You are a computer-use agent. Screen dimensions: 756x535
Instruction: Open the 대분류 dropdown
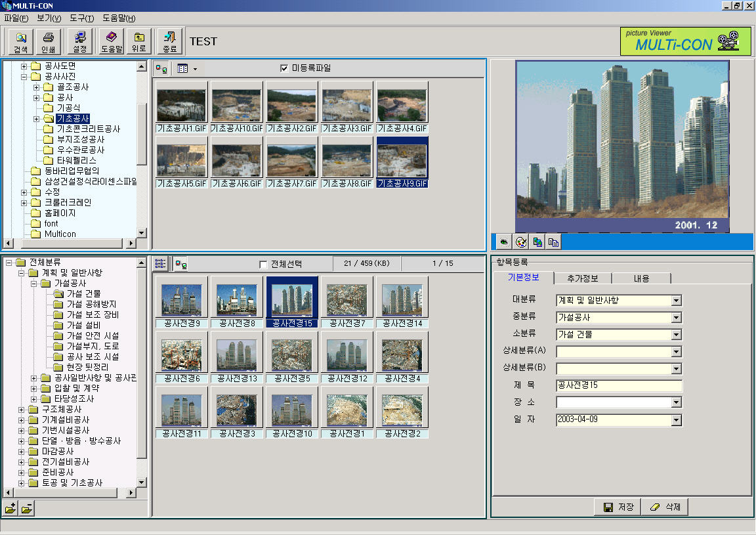[x=677, y=301]
